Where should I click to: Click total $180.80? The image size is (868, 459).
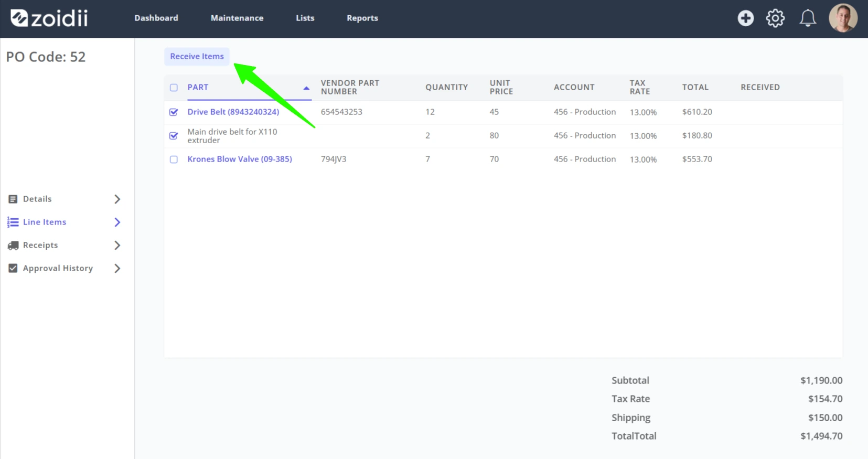click(697, 135)
